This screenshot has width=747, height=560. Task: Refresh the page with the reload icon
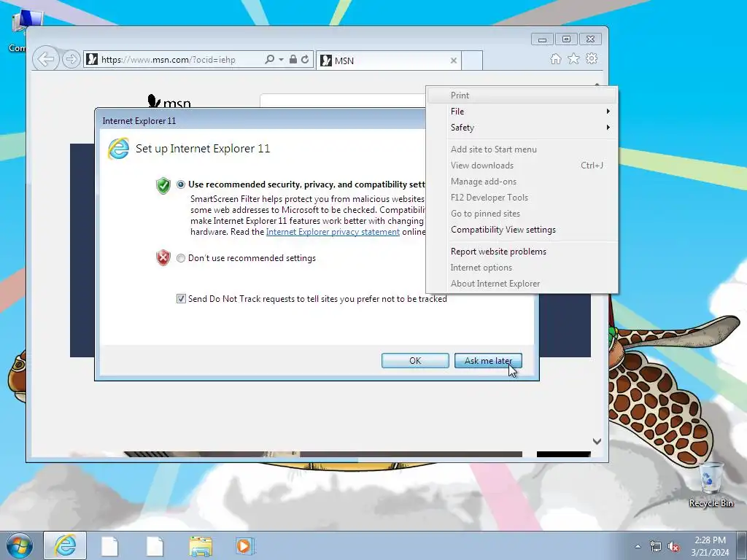pyautogui.click(x=305, y=60)
